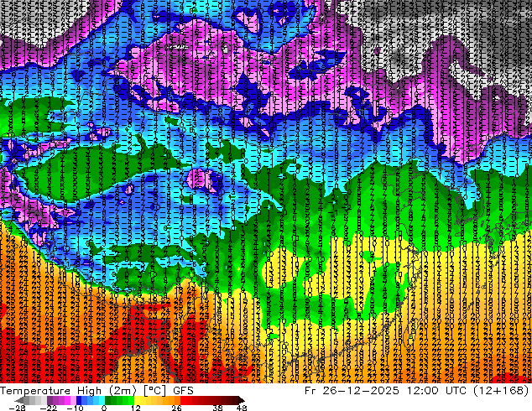The image size is (532, 411).
Task: Select the '12' legend scale label
Action: [136, 408]
